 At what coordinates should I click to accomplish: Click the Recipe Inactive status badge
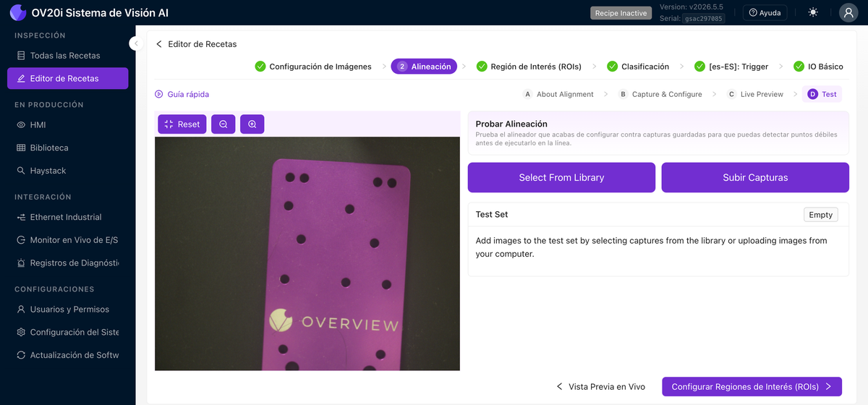[x=621, y=13]
